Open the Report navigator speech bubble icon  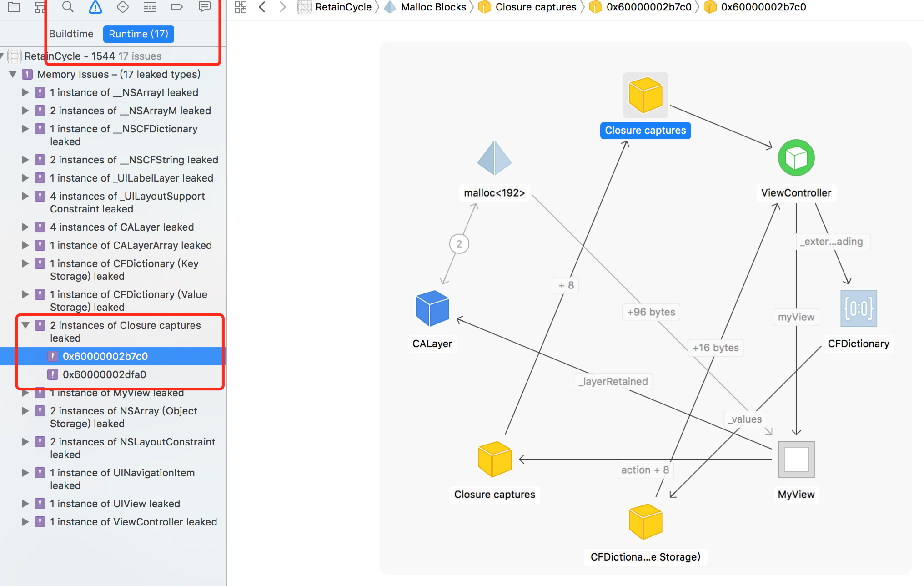(x=205, y=7)
